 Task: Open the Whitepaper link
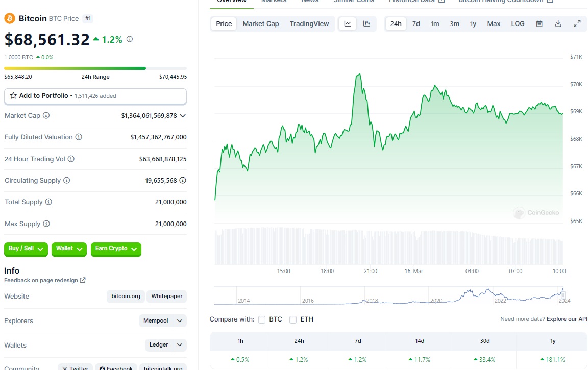[166, 296]
